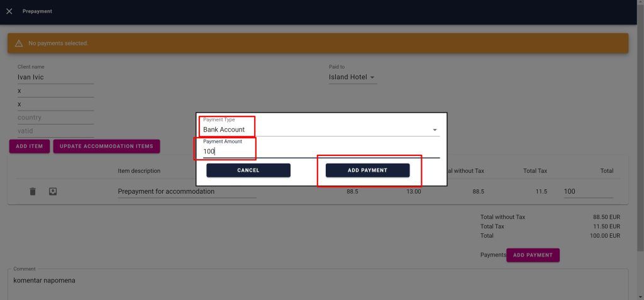Expand the Paid to Island Hotel dropdown
The width and height of the screenshot is (644, 300).
(372, 78)
